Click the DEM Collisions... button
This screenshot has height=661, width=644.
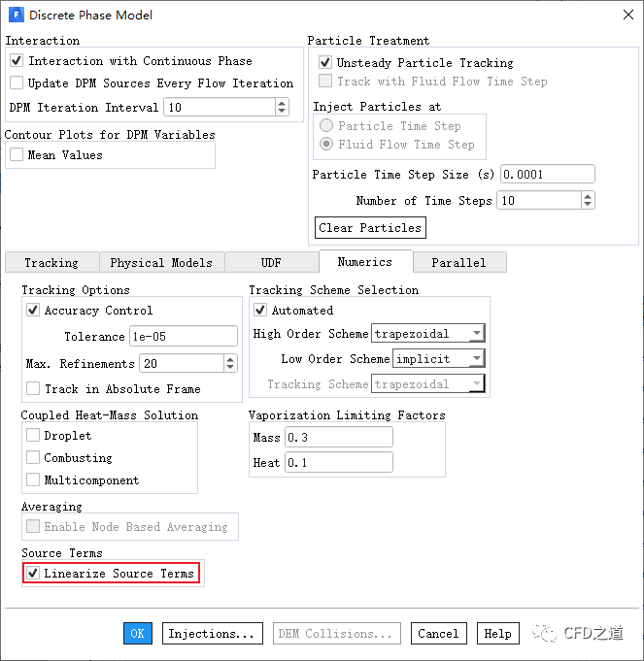[336, 633]
